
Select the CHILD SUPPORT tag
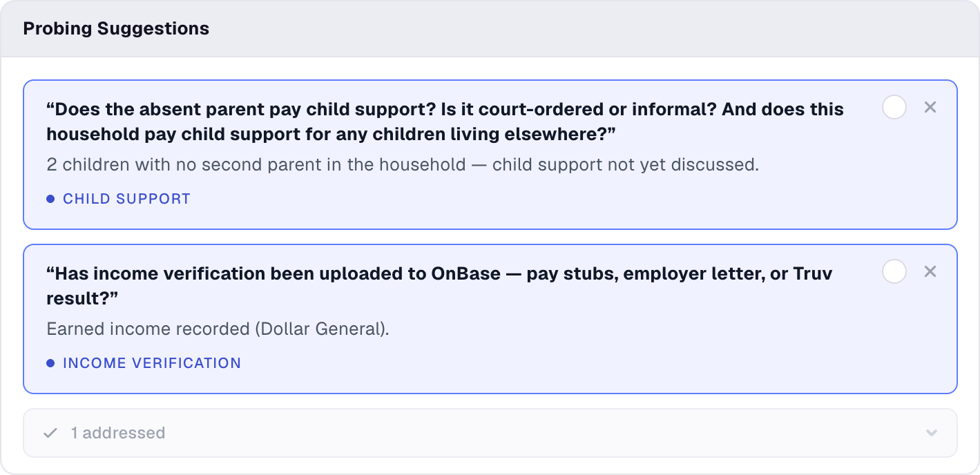[x=126, y=199]
